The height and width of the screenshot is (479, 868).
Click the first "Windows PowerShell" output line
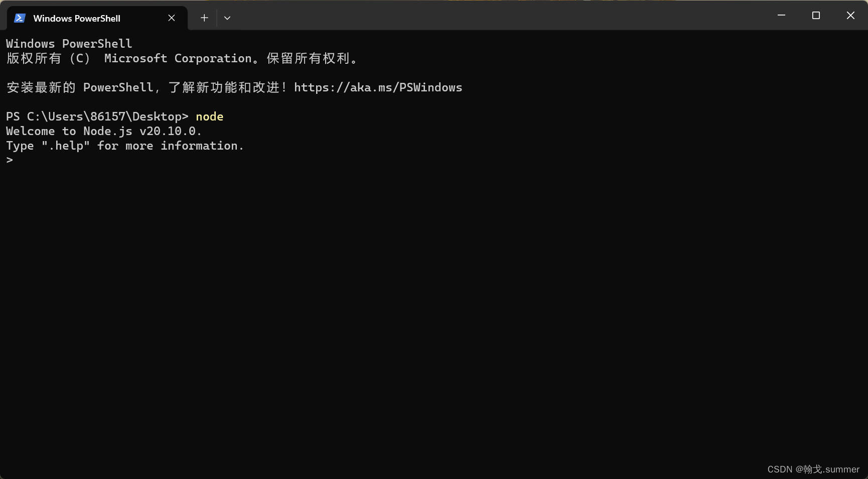click(x=69, y=44)
